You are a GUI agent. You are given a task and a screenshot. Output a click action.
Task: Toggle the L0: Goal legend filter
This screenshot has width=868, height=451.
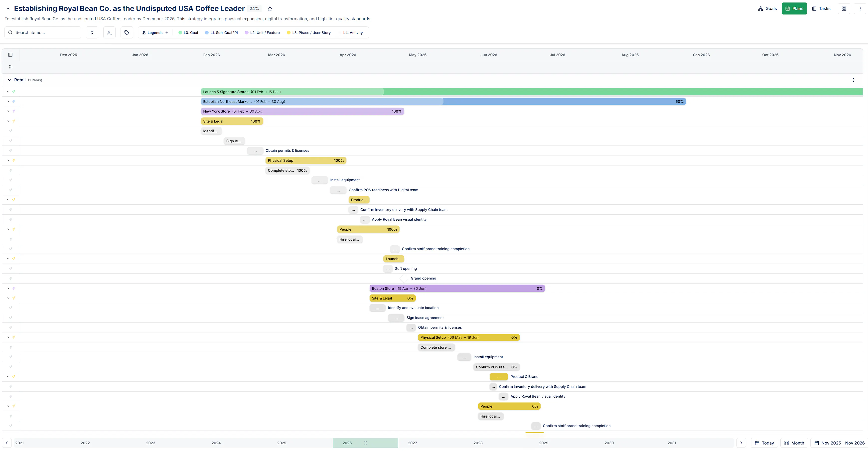[188, 33]
